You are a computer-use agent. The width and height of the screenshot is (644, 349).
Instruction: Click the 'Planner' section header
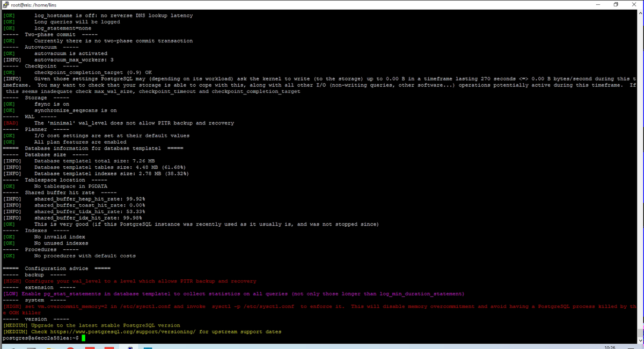coord(35,129)
